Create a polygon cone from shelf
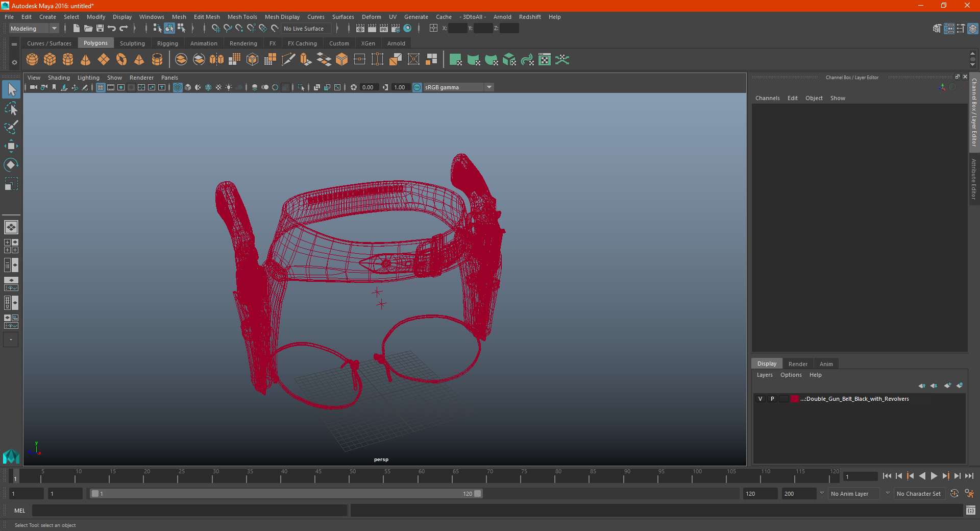This screenshot has width=980, height=531. tap(86, 60)
